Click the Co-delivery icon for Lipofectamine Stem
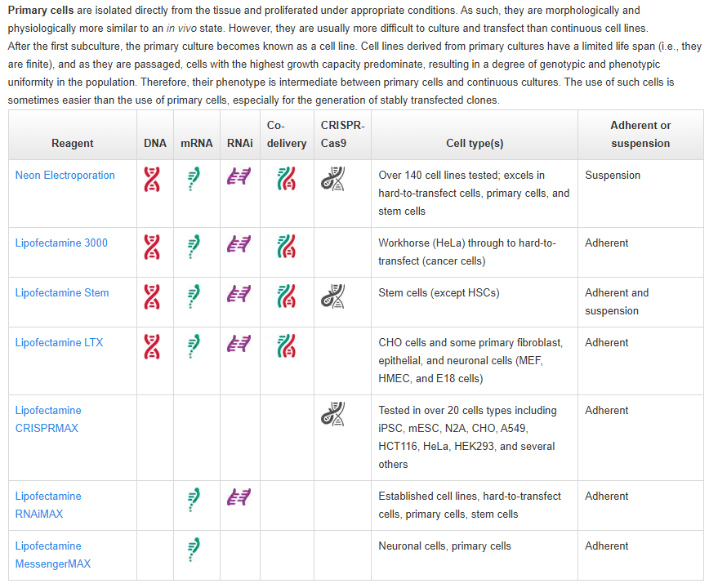 coord(287,296)
